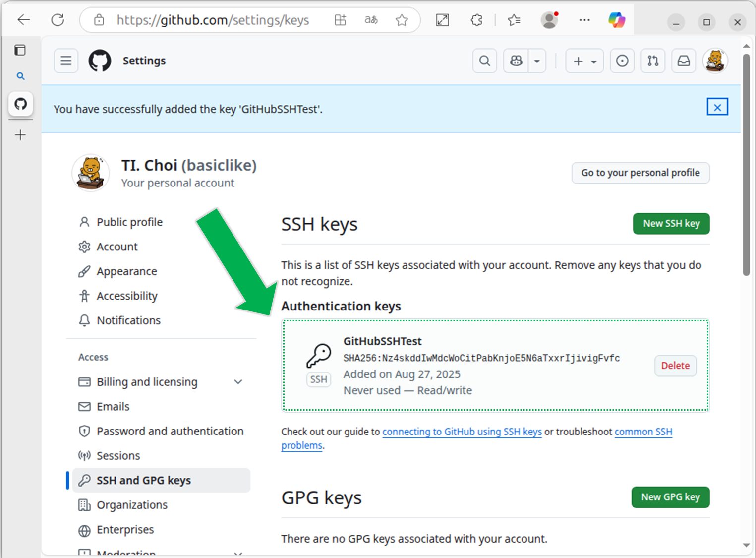This screenshot has height=558, width=756.
Task: Reload the page with the refresh icon
Action: (58, 20)
